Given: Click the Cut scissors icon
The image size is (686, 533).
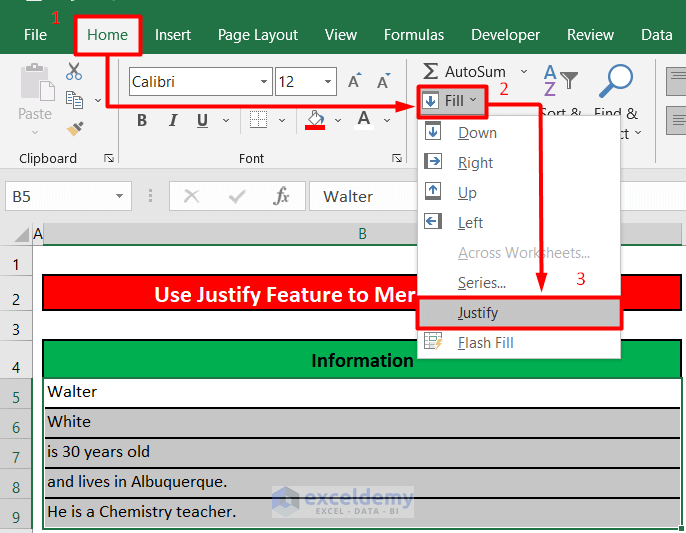Looking at the screenshot, I should point(74,72).
